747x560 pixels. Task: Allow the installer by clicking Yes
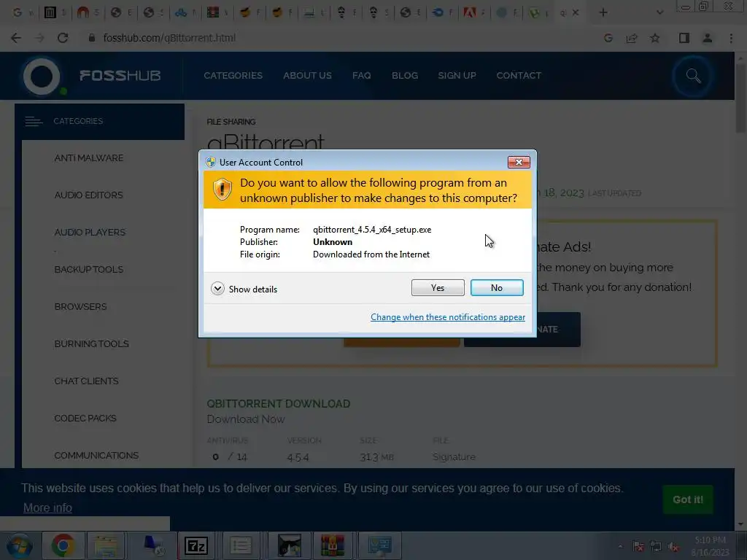(438, 287)
